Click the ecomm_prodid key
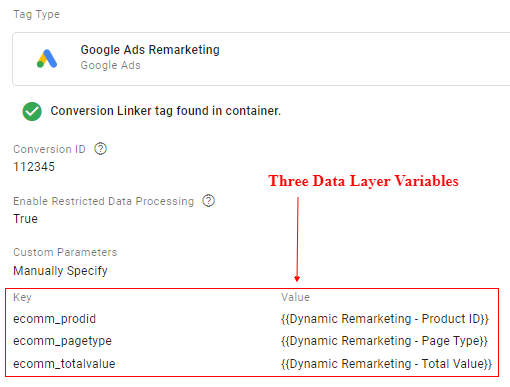The image size is (510, 387). pos(54,319)
